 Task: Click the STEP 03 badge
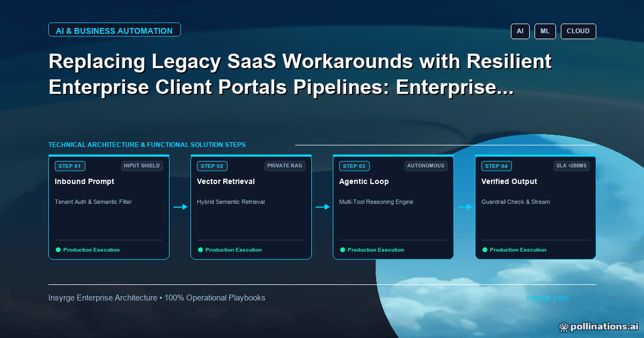click(x=354, y=166)
